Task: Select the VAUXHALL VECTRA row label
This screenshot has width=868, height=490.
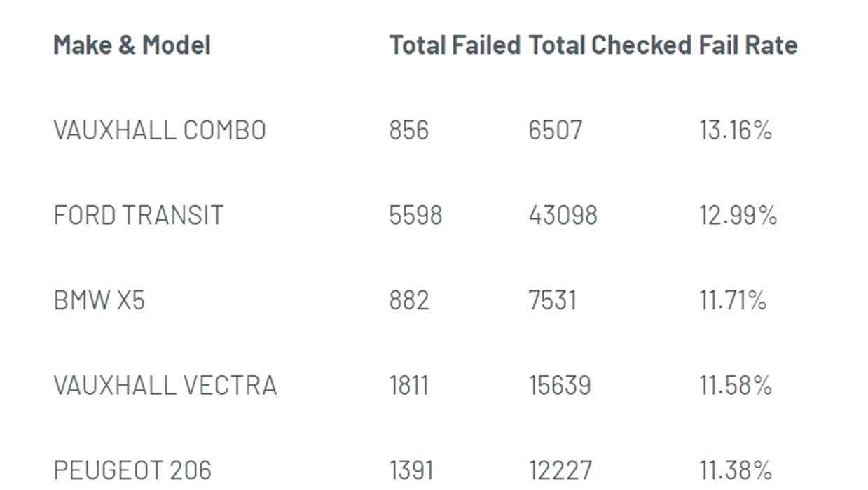Action: (165, 386)
